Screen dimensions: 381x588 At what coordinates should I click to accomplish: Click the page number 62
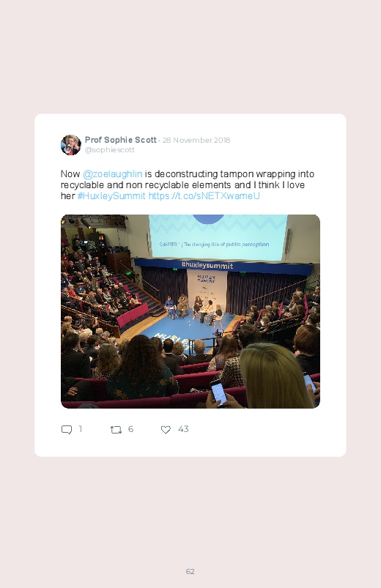pyautogui.click(x=190, y=571)
